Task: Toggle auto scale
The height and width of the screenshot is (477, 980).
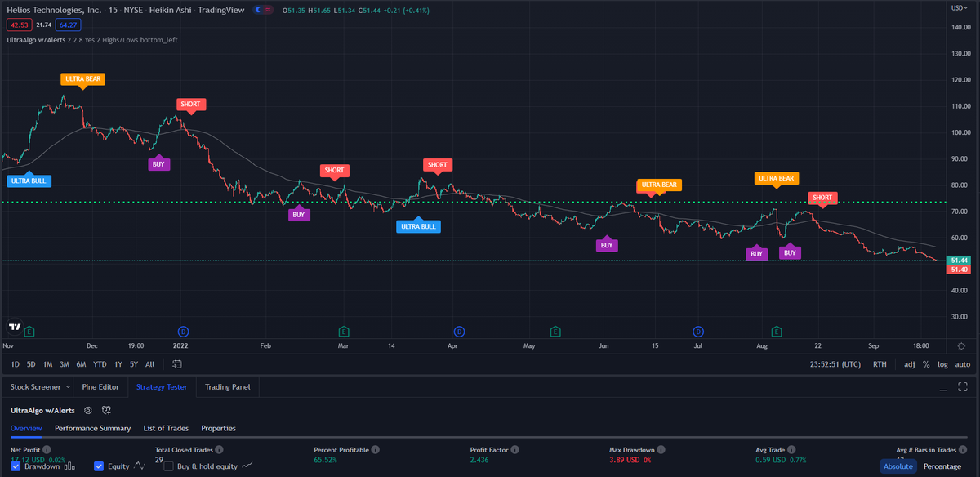Action: pyautogui.click(x=963, y=364)
